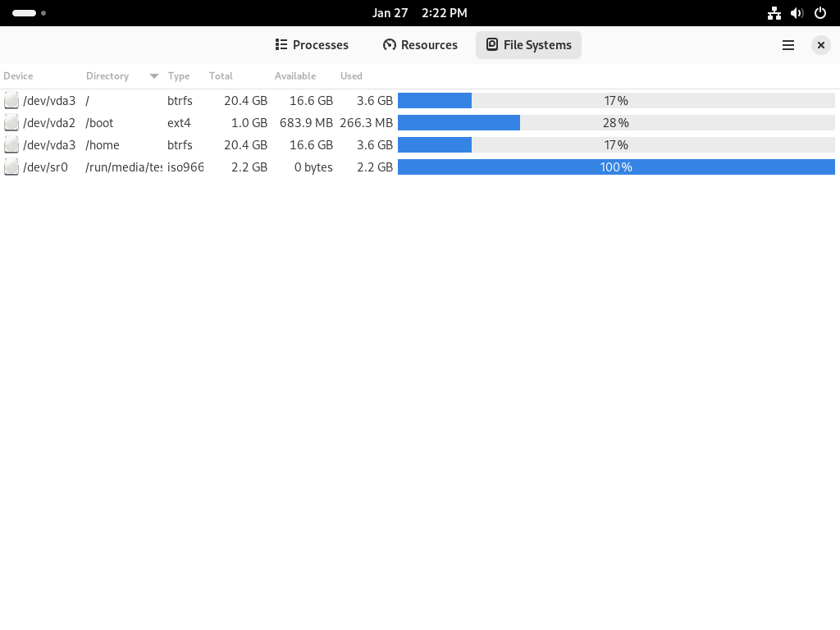Close the System Monitor window
Screen dimensions: 840x630
tap(820, 45)
